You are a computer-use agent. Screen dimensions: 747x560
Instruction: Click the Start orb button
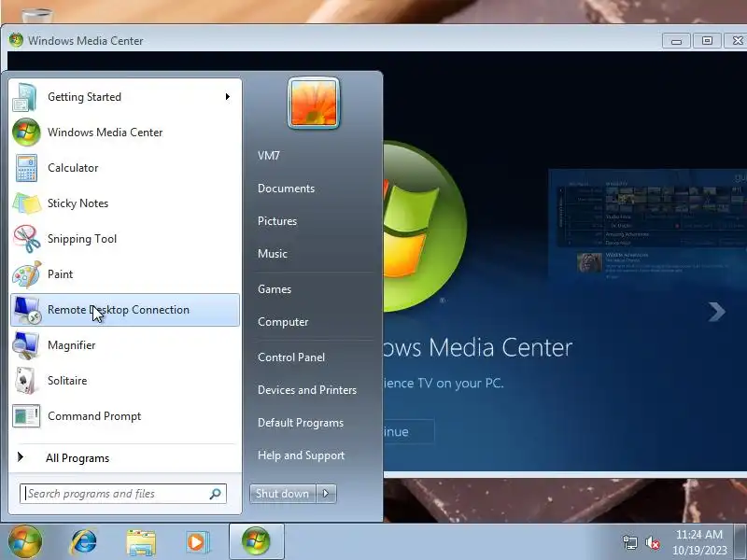point(25,541)
